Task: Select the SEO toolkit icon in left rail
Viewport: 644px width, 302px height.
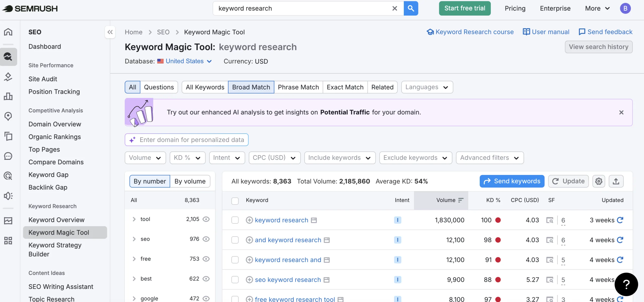Action: (x=8, y=57)
